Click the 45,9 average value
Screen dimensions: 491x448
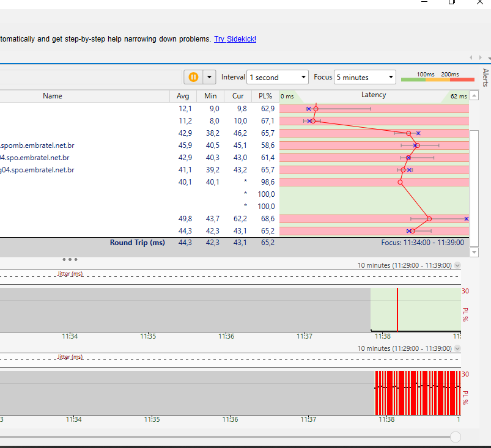pyautogui.click(x=185, y=145)
